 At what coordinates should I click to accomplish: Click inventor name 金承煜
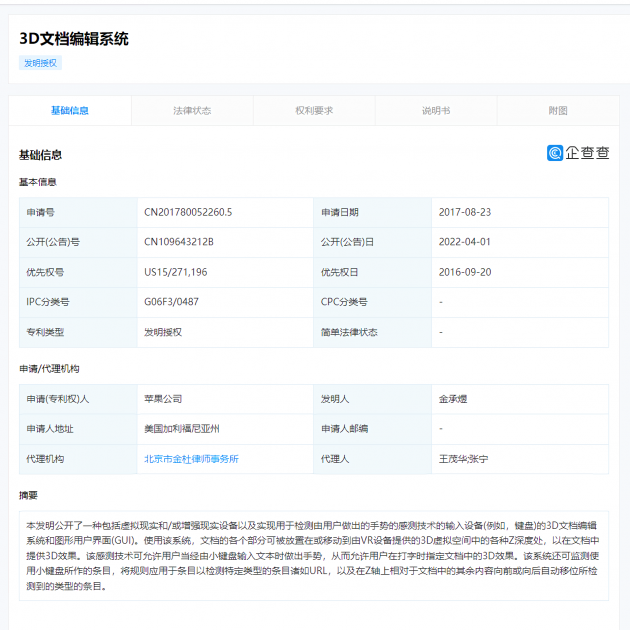[x=453, y=399]
